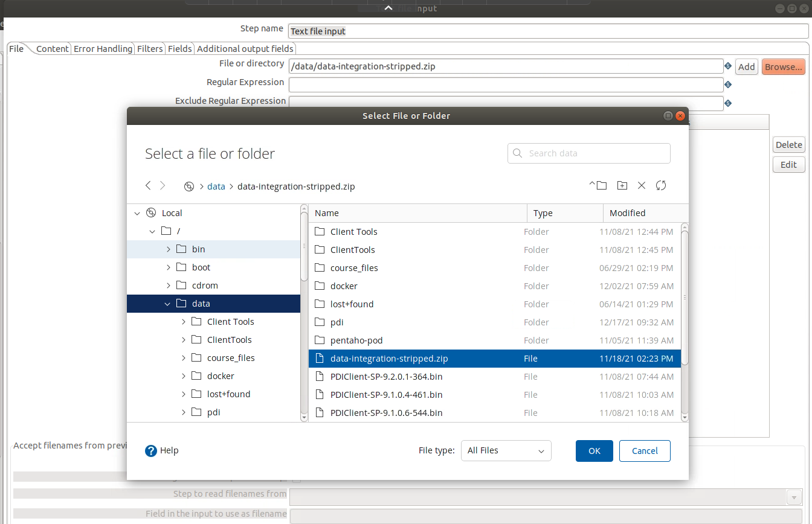Click the up-one-folder icon

[x=598, y=186]
